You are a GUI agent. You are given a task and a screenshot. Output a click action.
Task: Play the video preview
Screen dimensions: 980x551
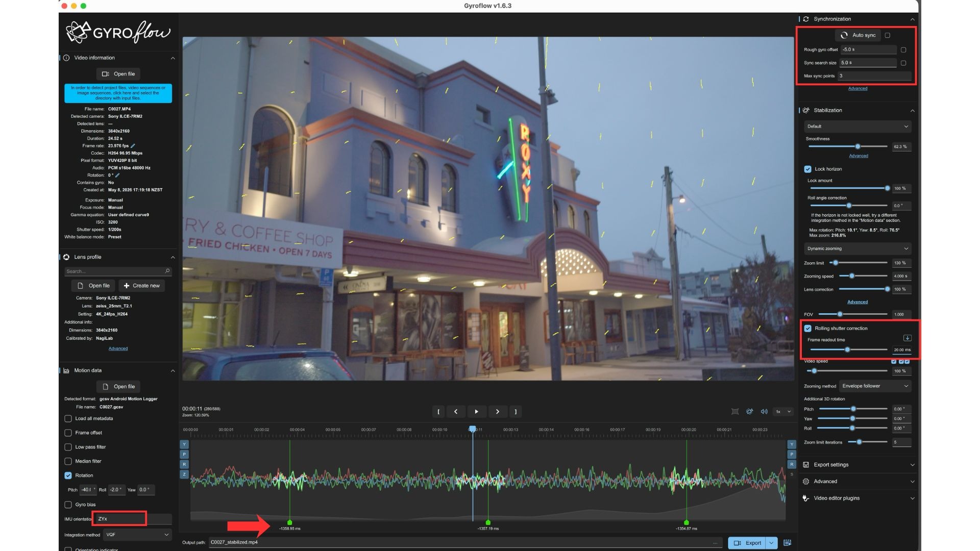coord(476,412)
